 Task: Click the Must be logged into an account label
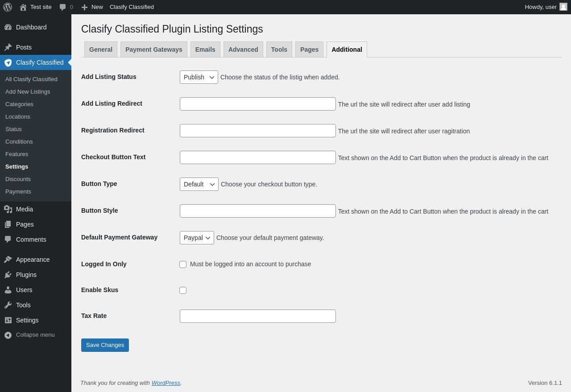click(251, 264)
